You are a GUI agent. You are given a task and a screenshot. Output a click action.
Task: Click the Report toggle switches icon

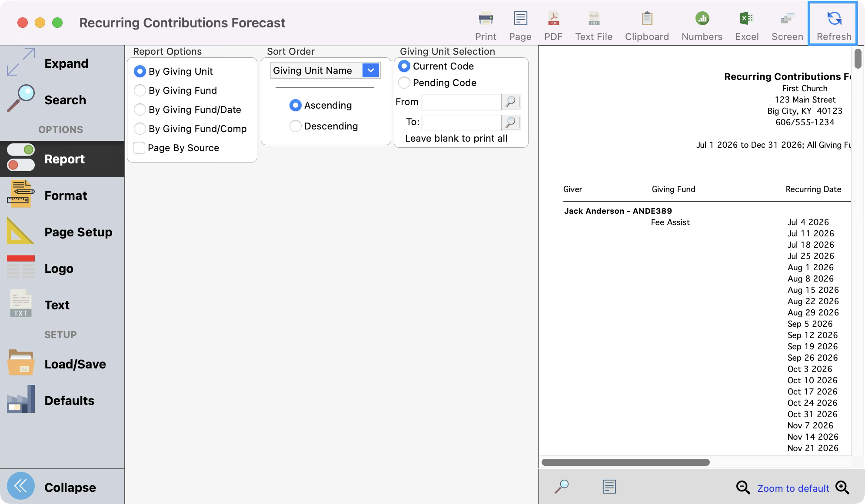click(21, 157)
